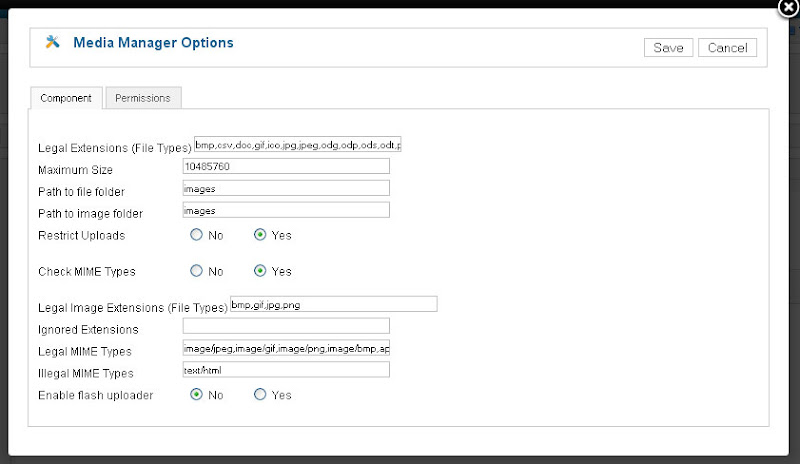The image size is (800, 464).
Task: Edit the Legal Image Extensions field
Action: coord(334,304)
